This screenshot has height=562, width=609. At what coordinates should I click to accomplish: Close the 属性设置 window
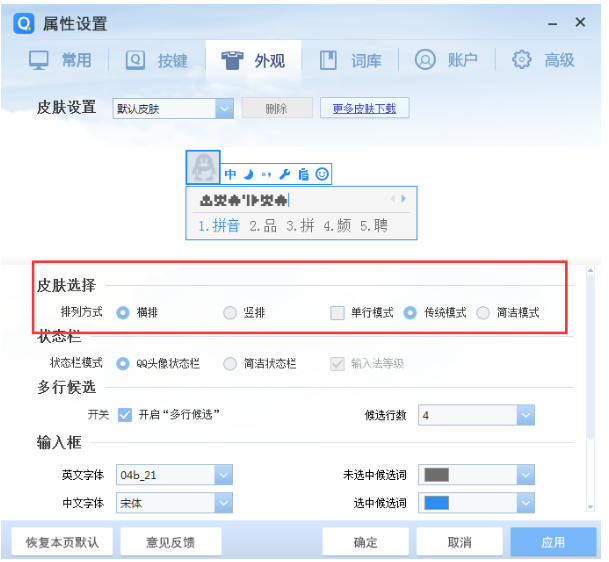(580, 23)
